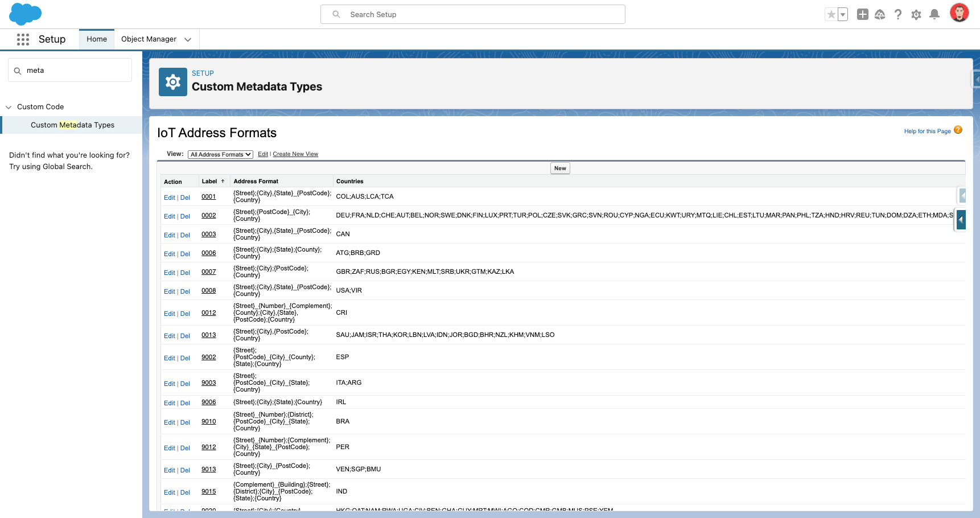
Task: Click the Favorites star icon
Action: point(831,14)
